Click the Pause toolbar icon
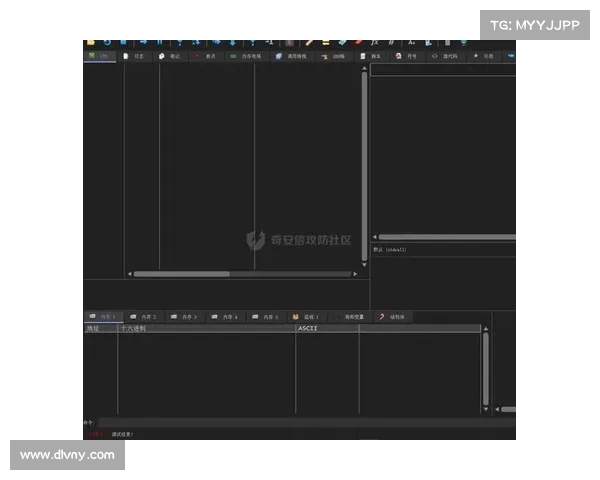Viewport: 600px width, 480px height. pyautogui.click(x=160, y=42)
